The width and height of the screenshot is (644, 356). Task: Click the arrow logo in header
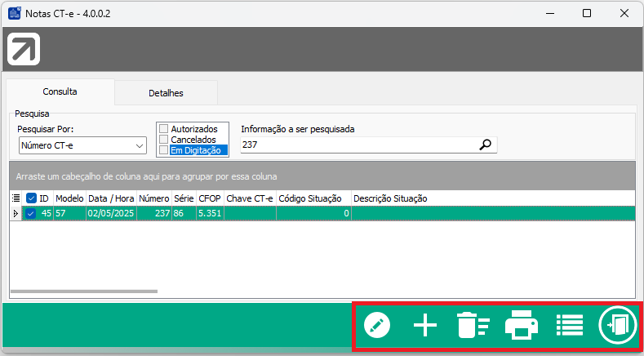24,51
